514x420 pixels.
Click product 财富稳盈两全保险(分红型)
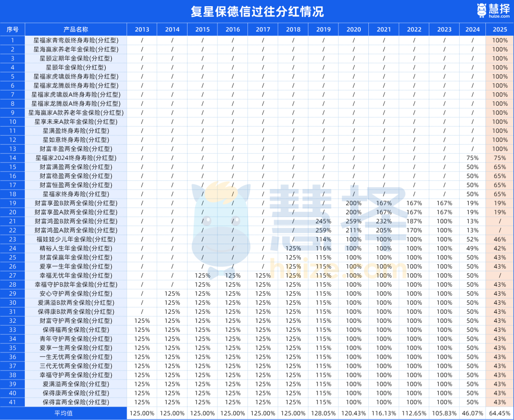point(76,176)
